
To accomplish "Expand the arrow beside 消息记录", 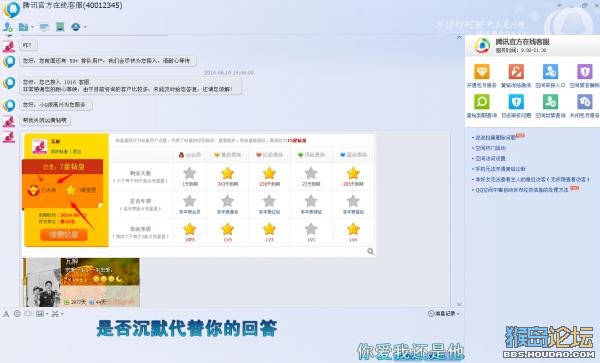I will tap(458, 314).
